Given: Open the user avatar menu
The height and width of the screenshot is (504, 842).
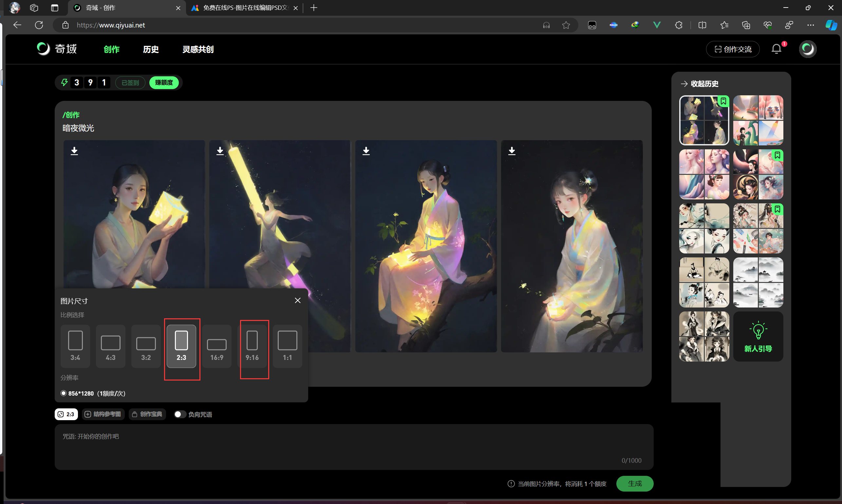Looking at the screenshot, I should (x=808, y=49).
